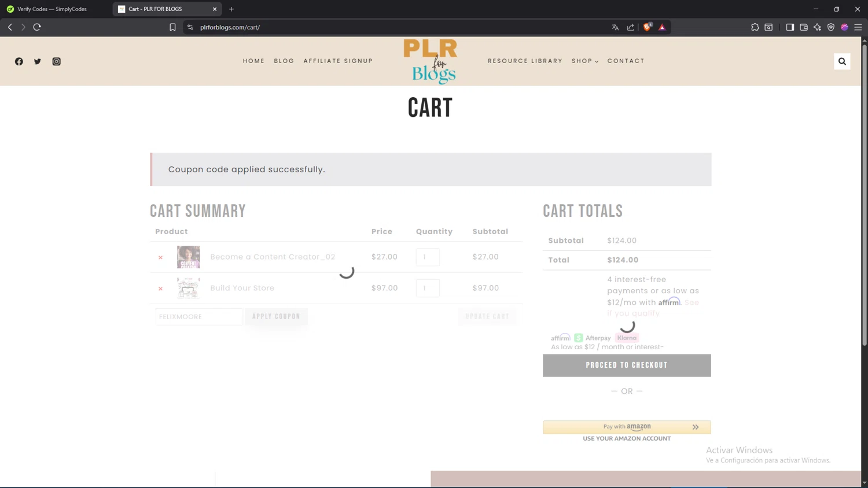Open Become a Content Creator_02 product link
Screen dimensions: 868x488
pos(273,257)
